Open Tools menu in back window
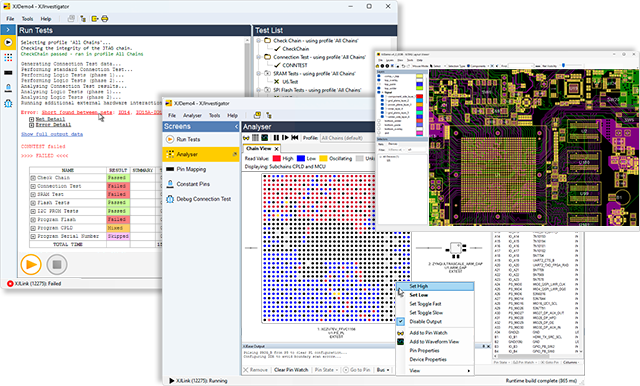 pos(27,19)
